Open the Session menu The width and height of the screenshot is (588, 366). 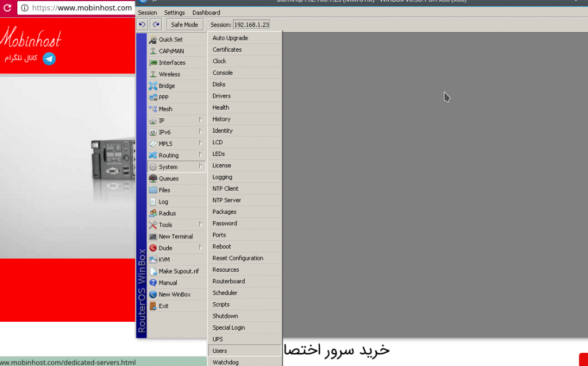pos(147,13)
